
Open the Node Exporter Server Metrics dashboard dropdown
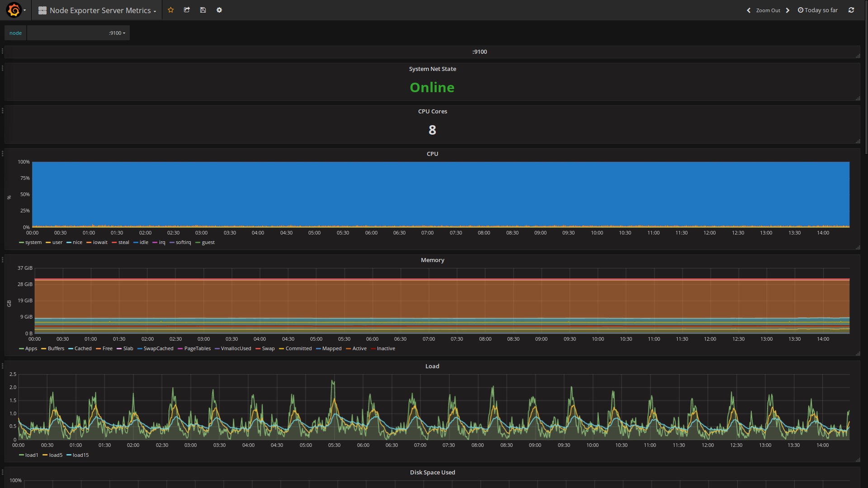click(x=99, y=10)
